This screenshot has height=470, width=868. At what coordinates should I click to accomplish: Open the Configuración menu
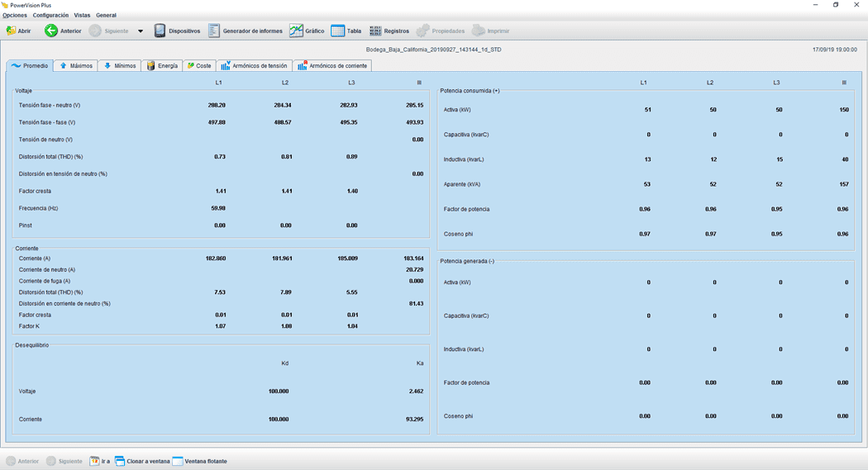coord(51,16)
